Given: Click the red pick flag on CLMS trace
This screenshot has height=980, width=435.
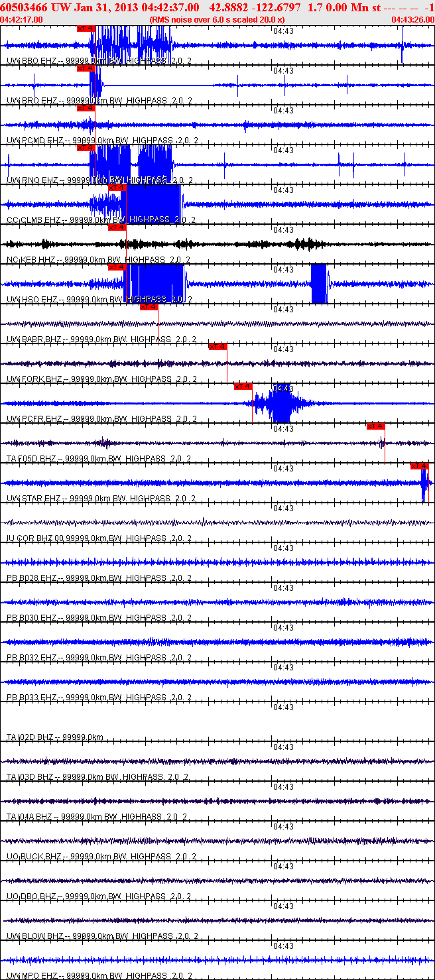Looking at the screenshot, I should coord(117,188).
